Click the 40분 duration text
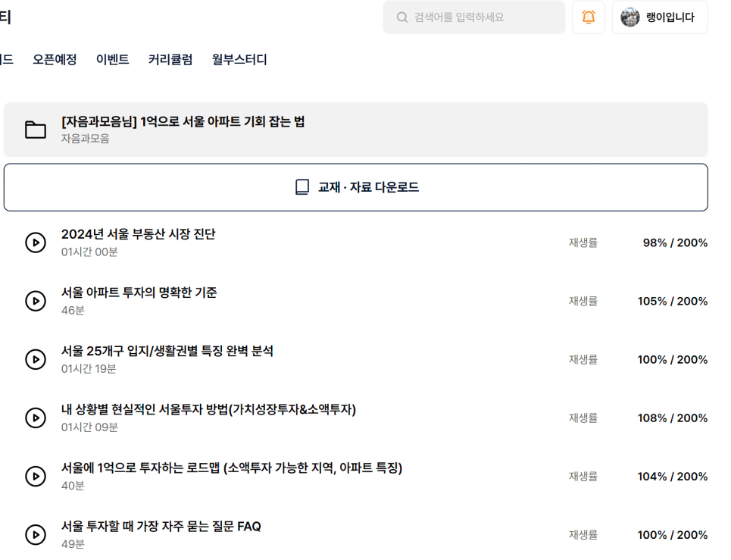 click(73, 486)
